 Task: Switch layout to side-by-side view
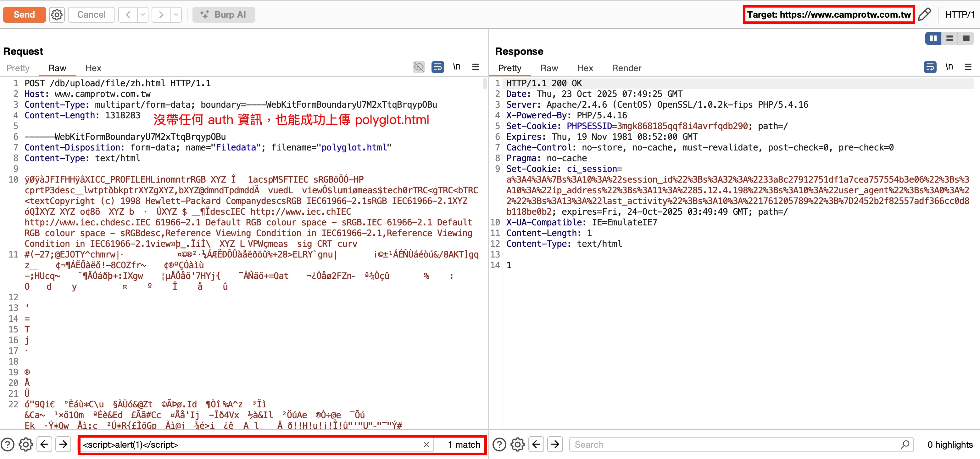[933, 38]
